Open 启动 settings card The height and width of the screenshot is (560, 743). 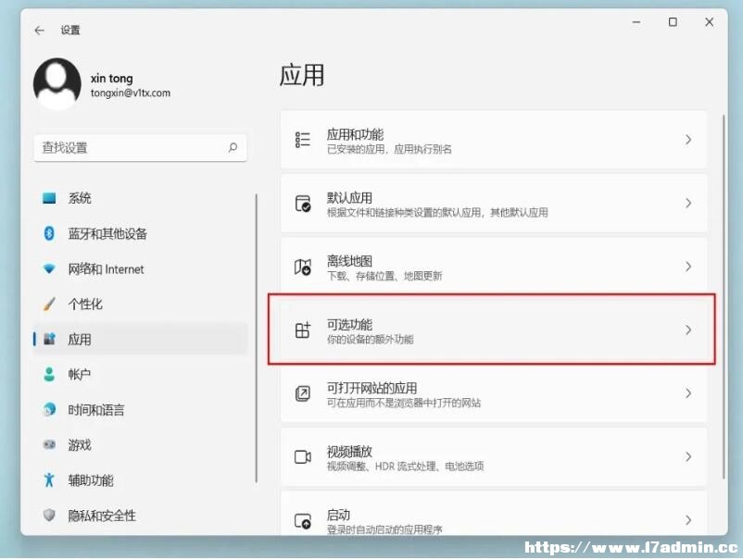493,514
